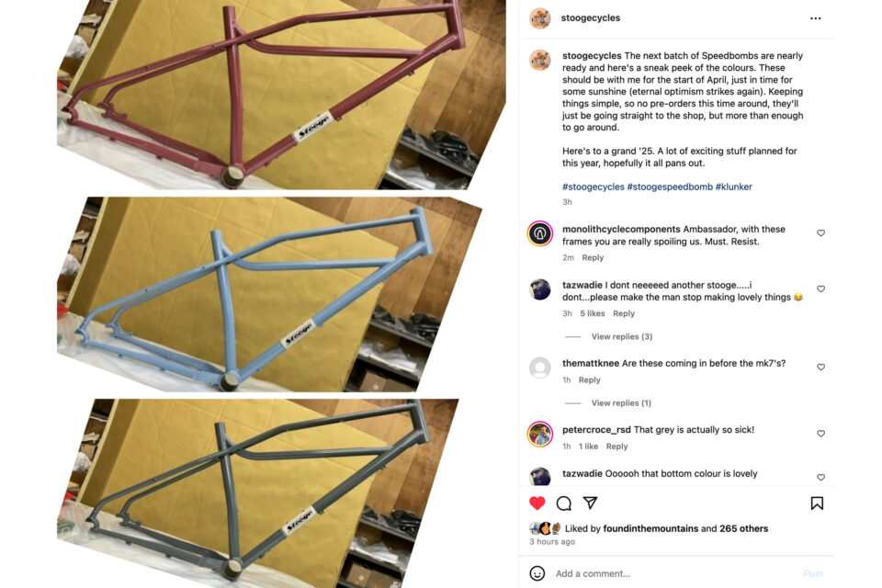The image size is (882, 588).
Task: Click the #stoogespeedbomb hashtag
Action: click(x=670, y=187)
